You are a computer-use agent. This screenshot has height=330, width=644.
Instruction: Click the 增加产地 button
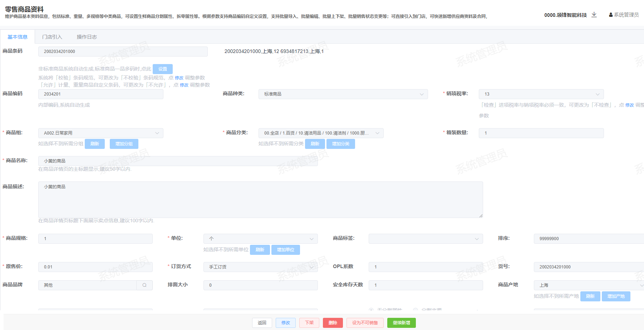coord(616,296)
